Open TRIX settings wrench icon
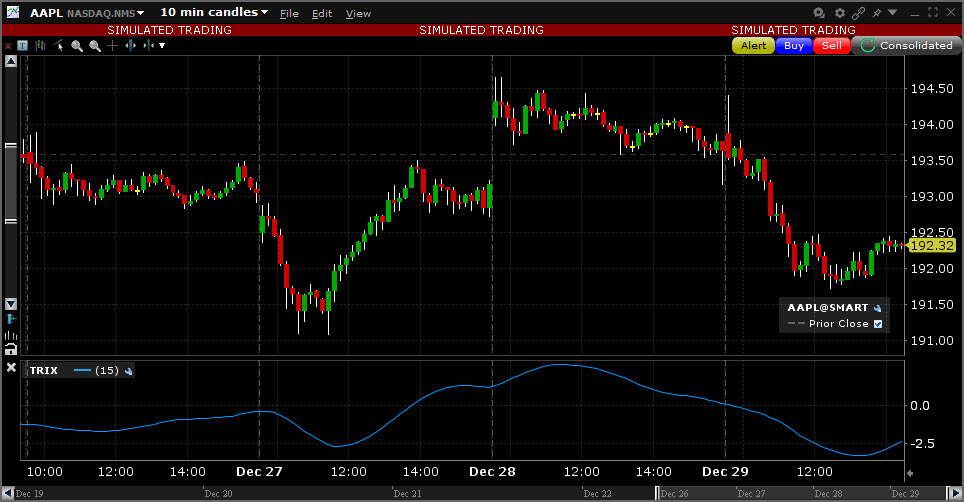The width and height of the screenshot is (964, 502). pos(128,371)
